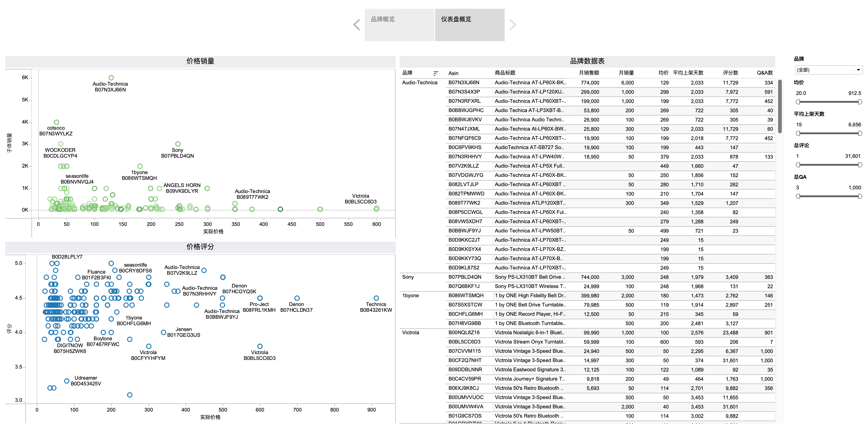The height and width of the screenshot is (431, 868).
Task: Select the Audio-Technica B07N3XJ66N point at 6K sales
Action: point(111,78)
